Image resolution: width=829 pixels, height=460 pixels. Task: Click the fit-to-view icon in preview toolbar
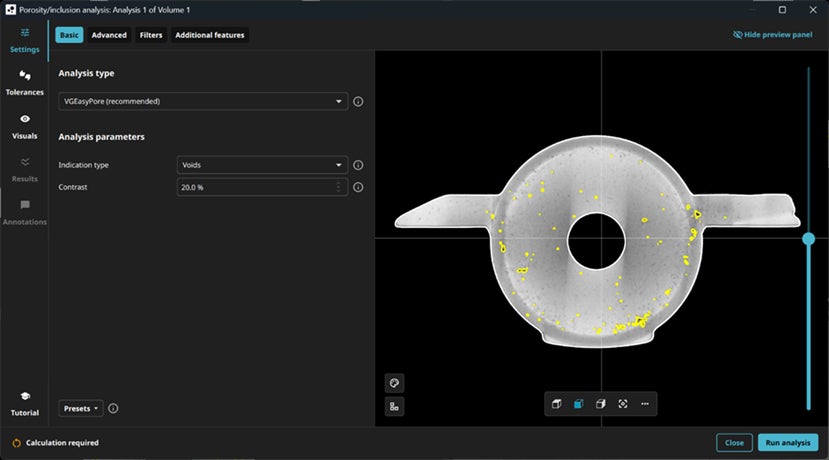coord(622,404)
